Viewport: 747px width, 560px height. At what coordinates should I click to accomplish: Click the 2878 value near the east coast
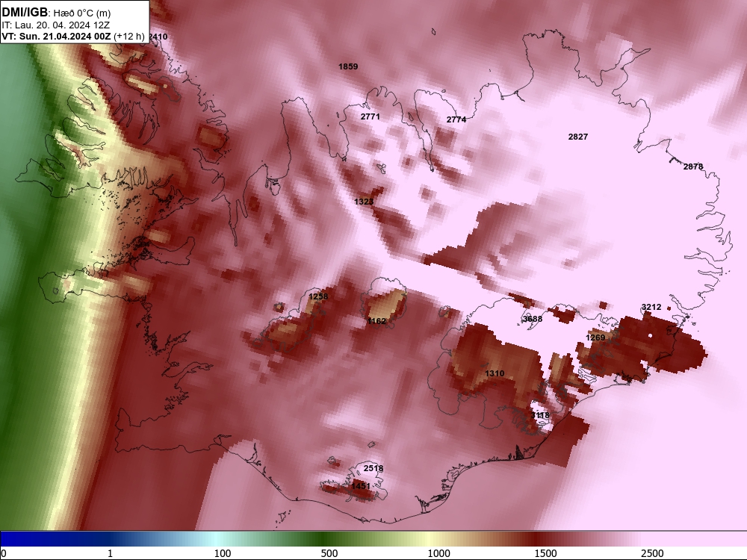[x=692, y=167]
